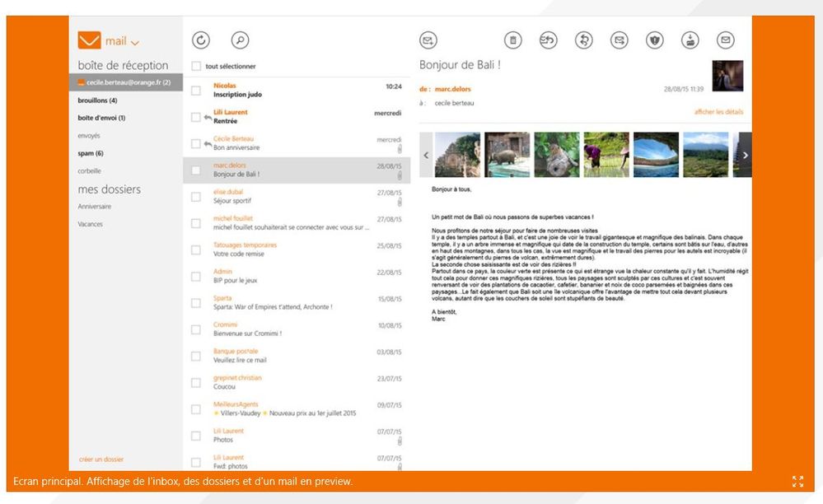Screen dimensions: 823x504
Task: Tick the checkbox for Nicolas's email
Action: (x=196, y=91)
